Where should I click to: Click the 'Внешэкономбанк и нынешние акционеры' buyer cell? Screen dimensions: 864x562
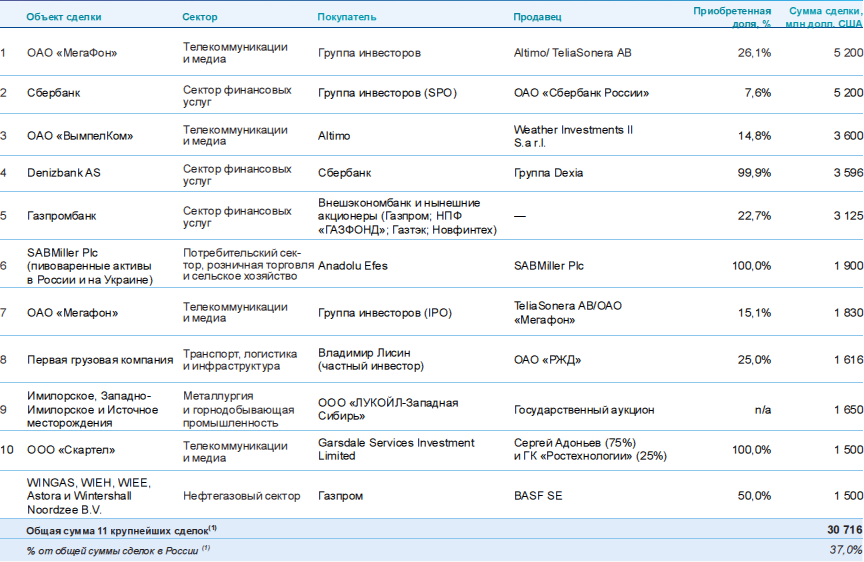407,216
